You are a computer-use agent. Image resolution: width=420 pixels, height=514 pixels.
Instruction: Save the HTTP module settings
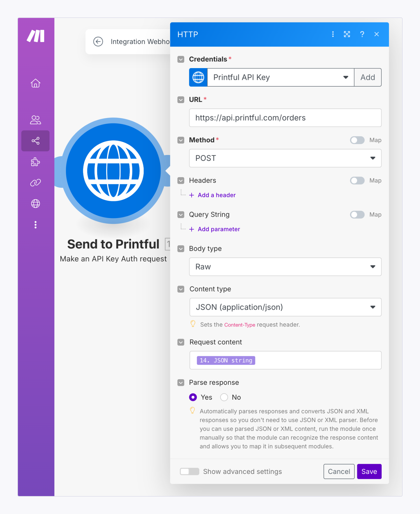(x=369, y=471)
